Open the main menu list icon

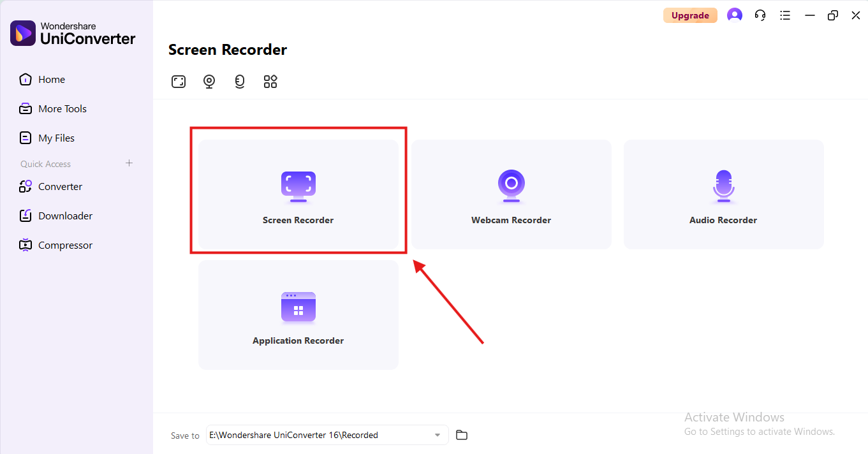coord(786,15)
